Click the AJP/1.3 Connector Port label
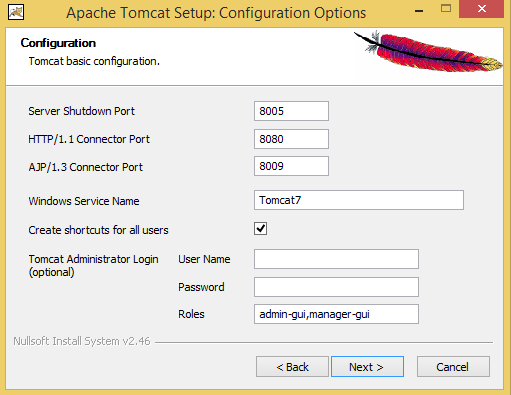 [86, 167]
